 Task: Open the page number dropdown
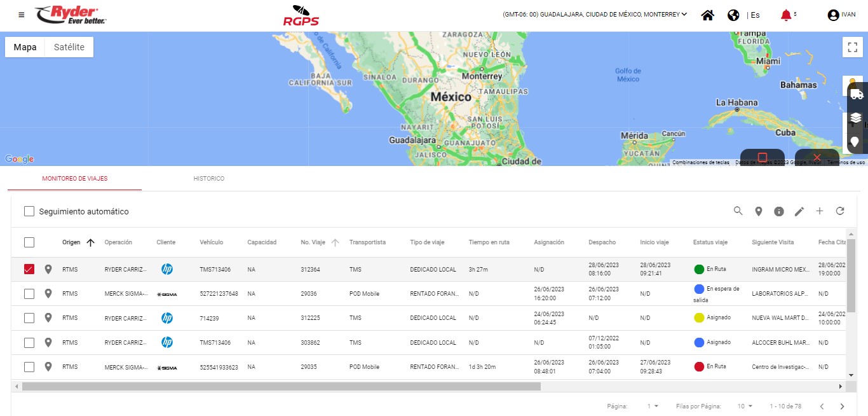tap(653, 406)
